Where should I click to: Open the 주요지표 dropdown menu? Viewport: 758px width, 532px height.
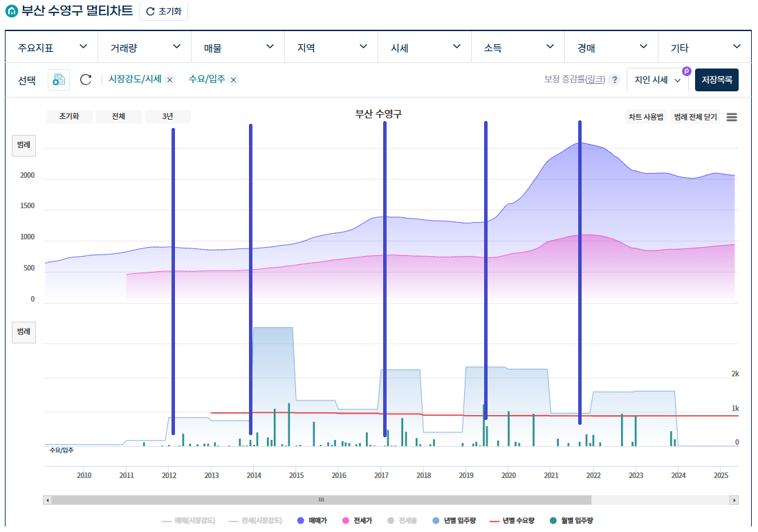[51, 48]
